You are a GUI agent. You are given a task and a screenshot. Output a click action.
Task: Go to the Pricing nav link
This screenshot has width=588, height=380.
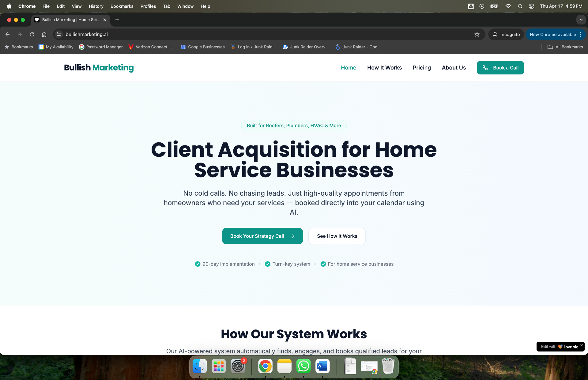tap(422, 68)
